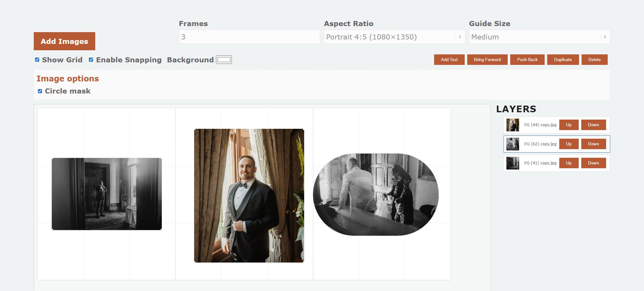Duplicate the selected image

click(x=563, y=59)
